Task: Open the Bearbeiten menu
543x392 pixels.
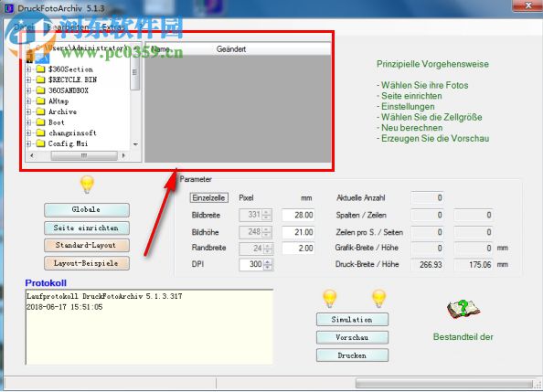Action: [x=68, y=26]
